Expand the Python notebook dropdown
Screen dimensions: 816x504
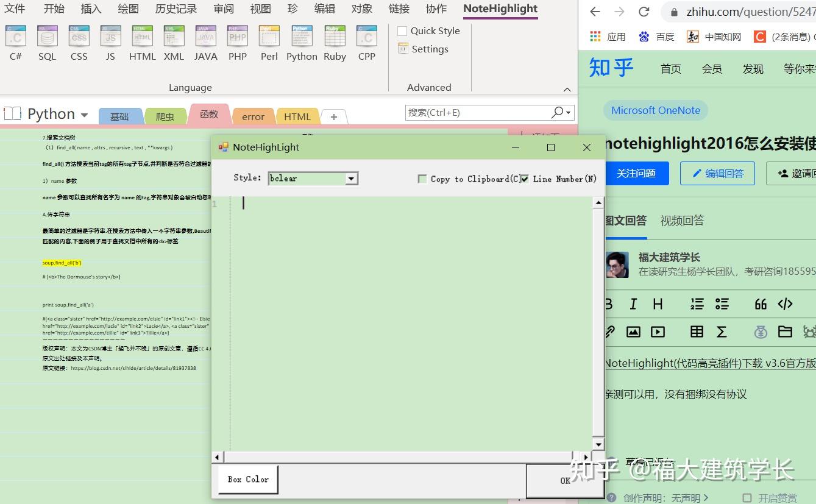tap(84, 115)
